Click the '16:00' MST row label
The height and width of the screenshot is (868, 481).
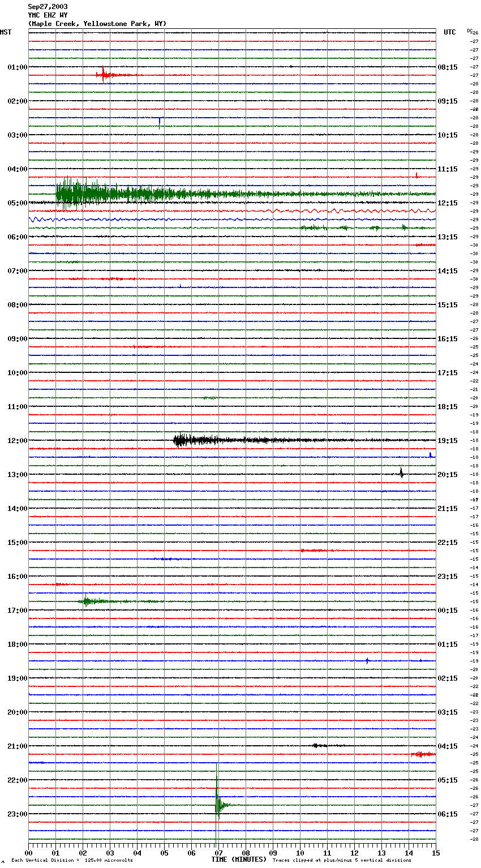click(18, 577)
